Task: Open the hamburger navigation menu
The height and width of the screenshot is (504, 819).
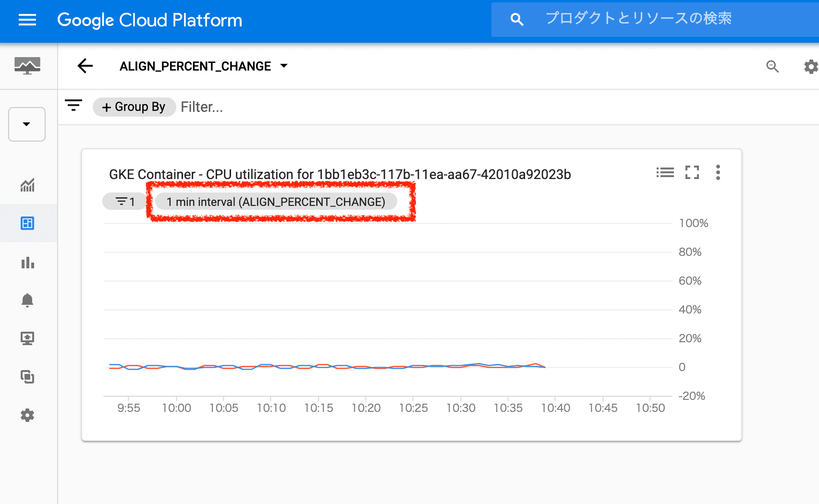Action: tap(27, 20)
